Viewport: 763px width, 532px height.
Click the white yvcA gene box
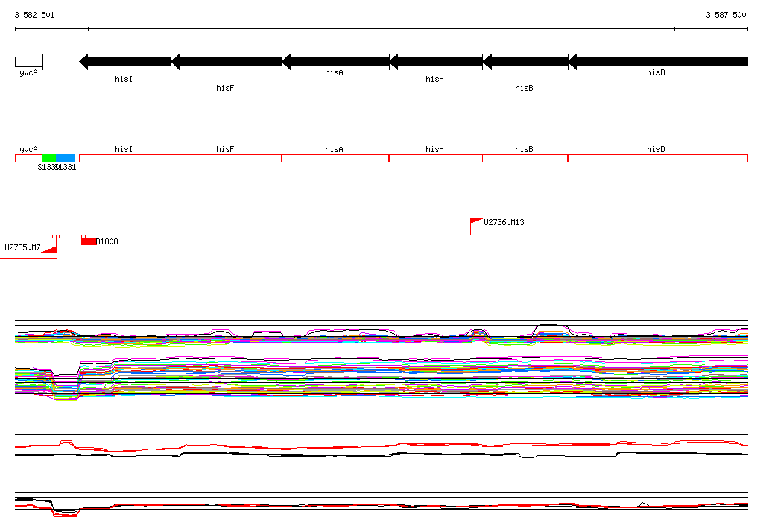point(29,62)
